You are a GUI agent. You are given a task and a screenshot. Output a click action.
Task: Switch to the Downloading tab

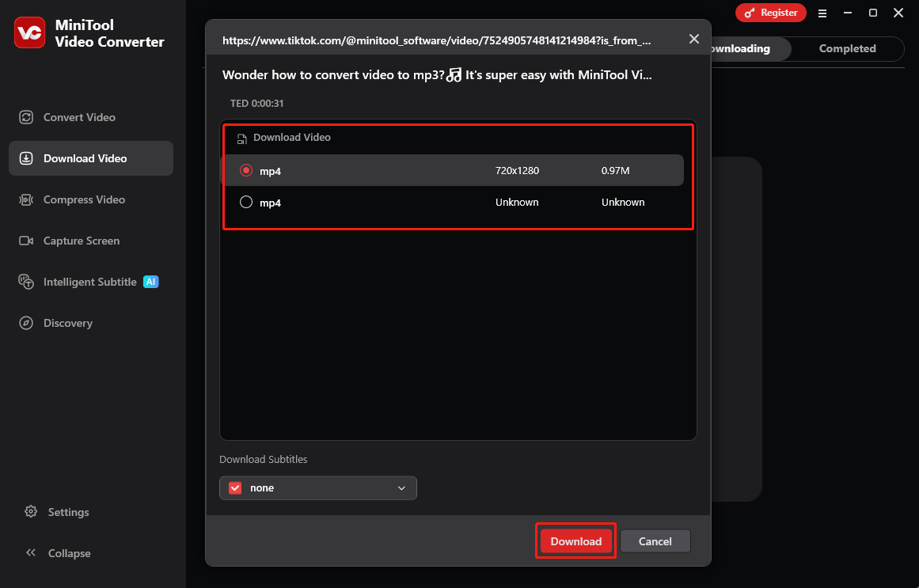pyautogui.click(x=736, y=48)
